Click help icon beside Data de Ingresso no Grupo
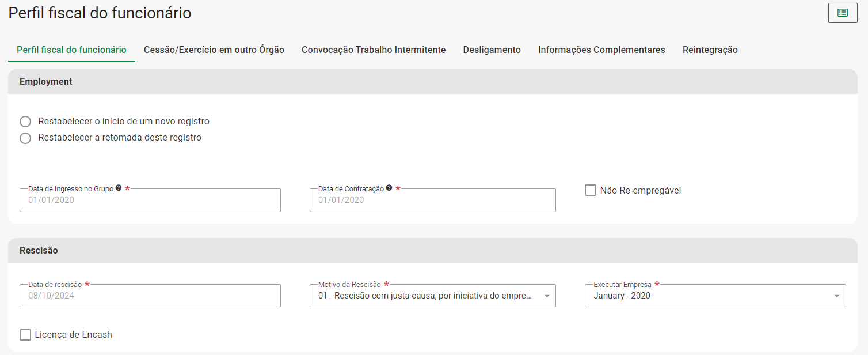The image size is (868, 355). pyautogui.click(x=119, y=188)
